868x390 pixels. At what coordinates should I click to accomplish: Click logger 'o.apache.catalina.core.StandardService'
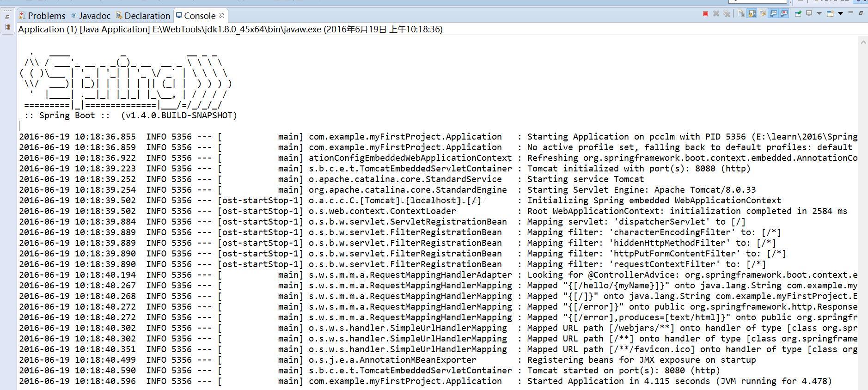(405, 179)
